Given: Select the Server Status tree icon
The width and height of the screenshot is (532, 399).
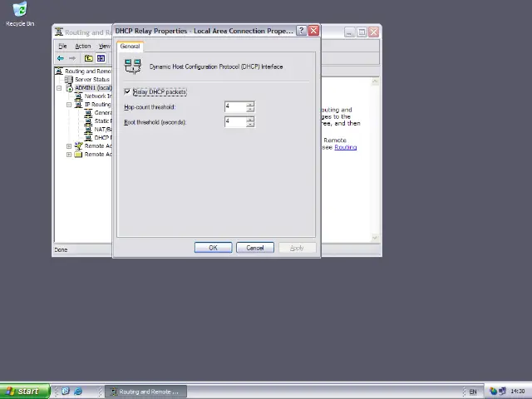Looking at the screenshot, I should (69, 80).
